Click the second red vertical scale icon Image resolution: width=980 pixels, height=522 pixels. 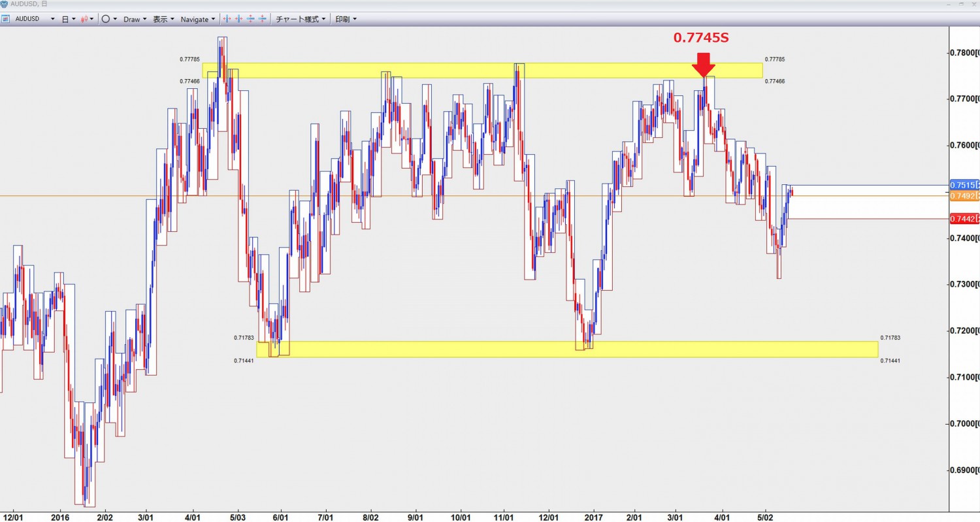click(262, 19)
